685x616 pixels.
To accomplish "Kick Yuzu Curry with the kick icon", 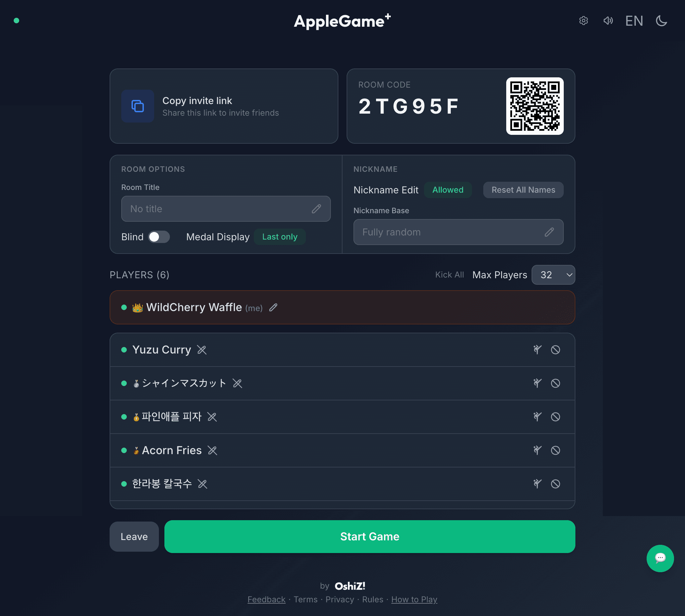I will tap(537, 350).
